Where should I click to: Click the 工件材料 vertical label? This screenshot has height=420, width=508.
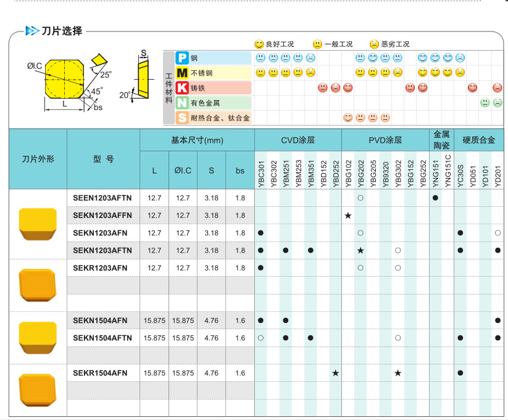169,88
